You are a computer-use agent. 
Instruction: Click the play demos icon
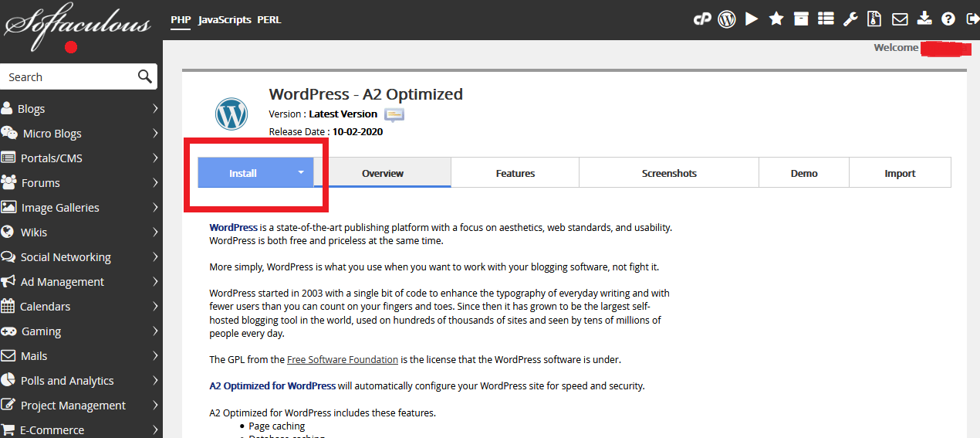[752, 19]
